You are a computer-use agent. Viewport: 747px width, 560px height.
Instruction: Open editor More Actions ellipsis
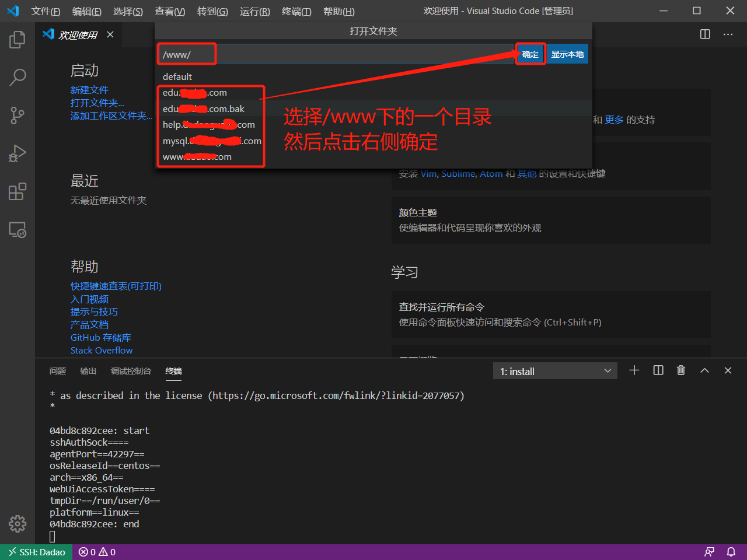[x=728, y=34]
